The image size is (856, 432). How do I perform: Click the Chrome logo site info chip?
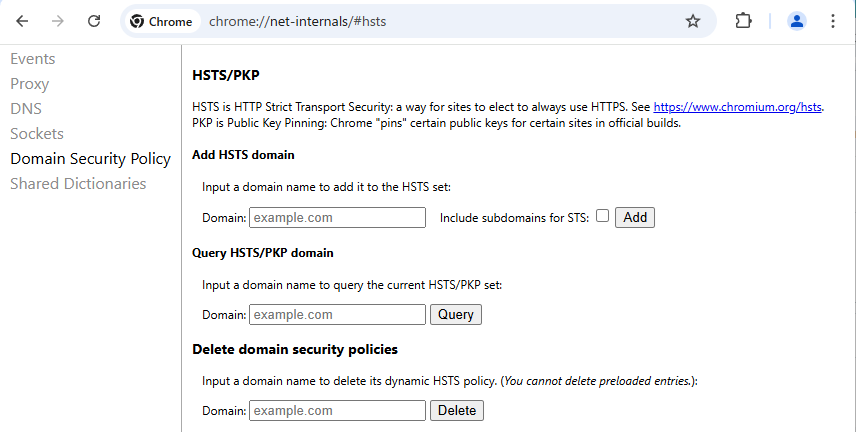click(162, 22)
